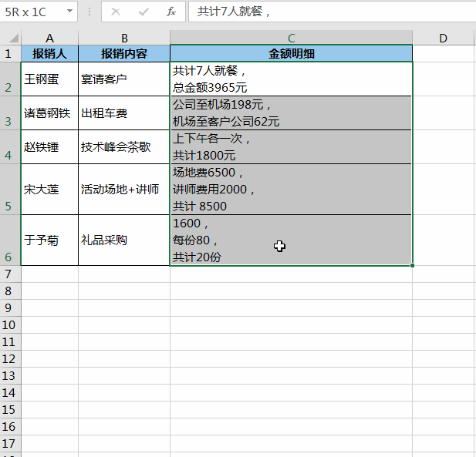The width and height of the screenshot is (476, 457).
Task: Click cell 于予菊
Action: (49, 240)
